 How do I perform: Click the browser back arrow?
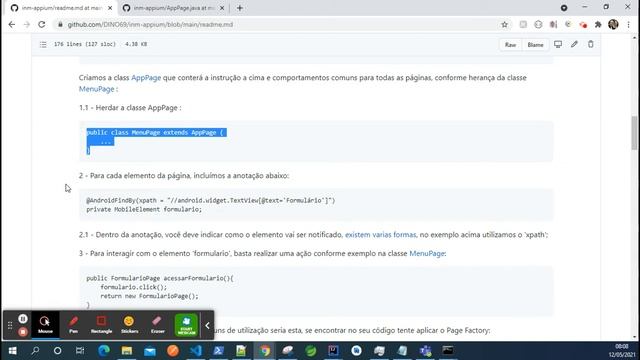click(12, 24)
